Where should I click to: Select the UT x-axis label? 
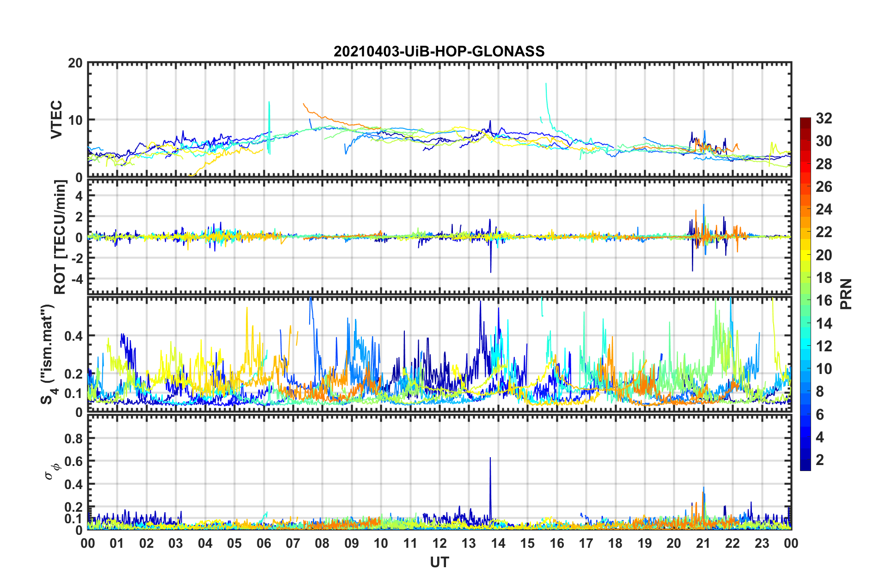[x=439, y=562]
